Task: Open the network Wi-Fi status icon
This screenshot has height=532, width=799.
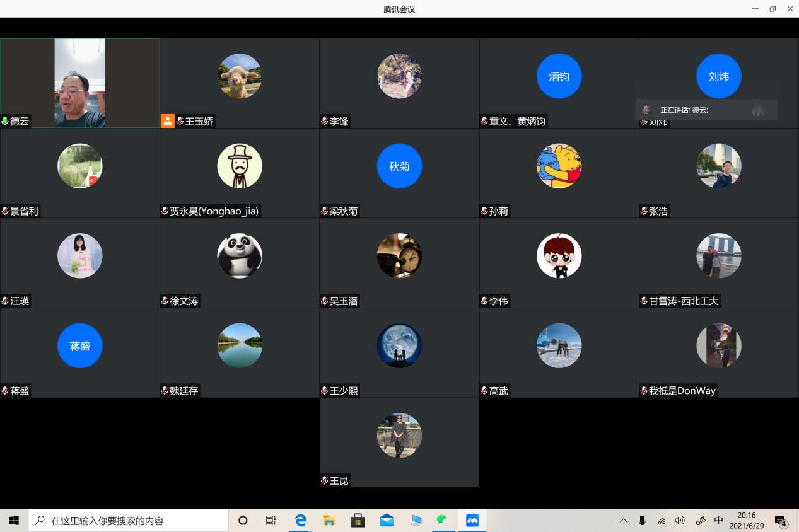Action: [x=662, y=521]
